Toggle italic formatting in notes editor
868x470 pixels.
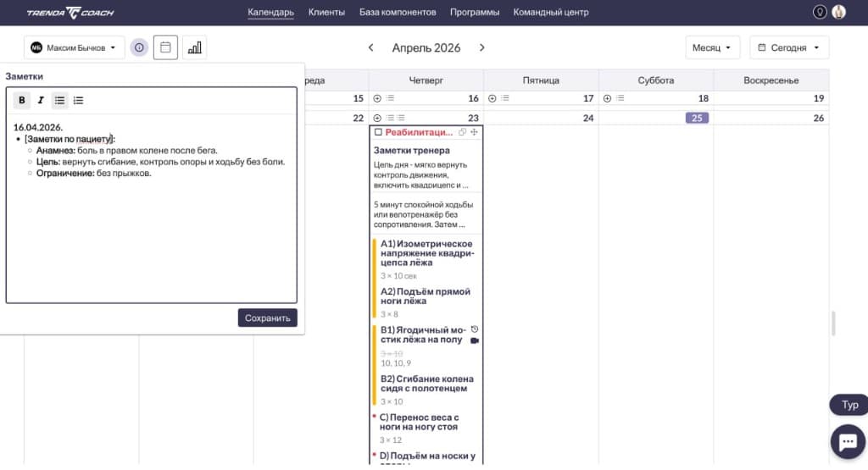coord(40,100)
